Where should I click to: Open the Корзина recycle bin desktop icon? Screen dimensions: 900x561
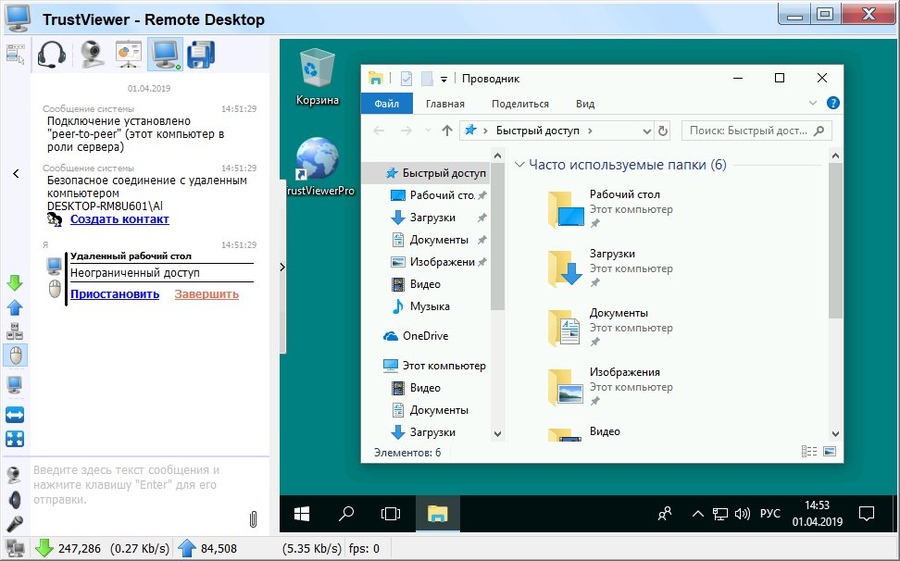[x=317, y=78]
